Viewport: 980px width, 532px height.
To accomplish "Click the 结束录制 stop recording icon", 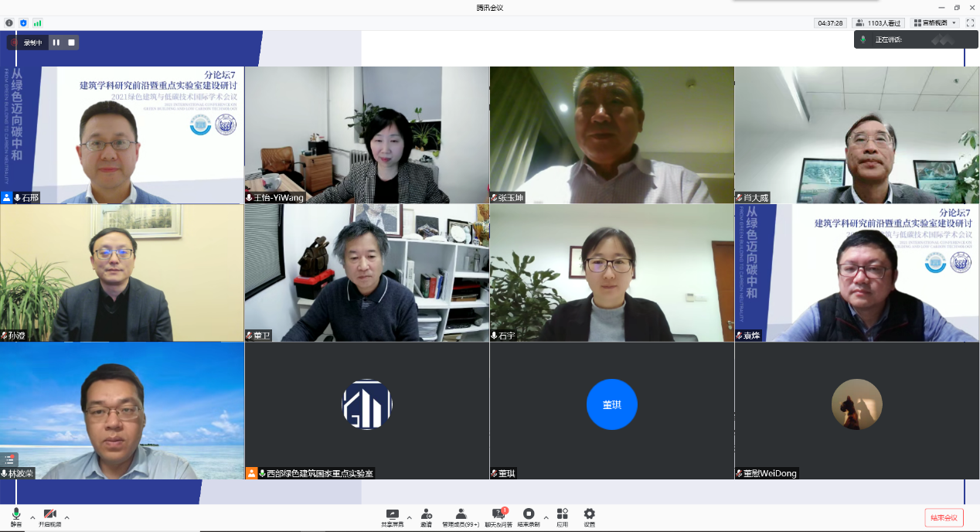I will click(529, 517).
